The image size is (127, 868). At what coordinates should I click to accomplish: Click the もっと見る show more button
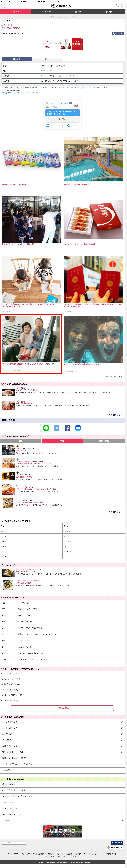click(x=63, y=708)
